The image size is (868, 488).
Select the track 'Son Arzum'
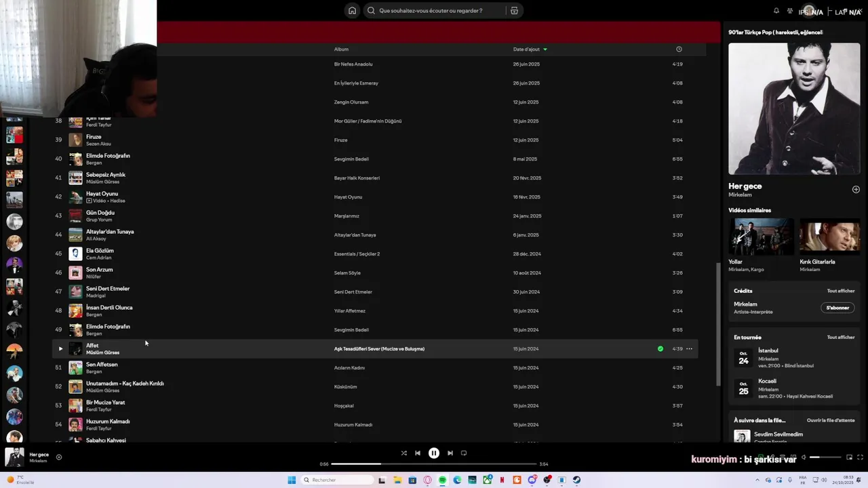click(x=100, y=270)
